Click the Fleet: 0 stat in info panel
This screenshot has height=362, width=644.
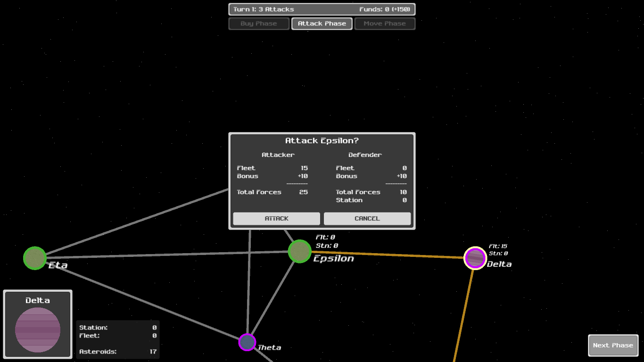coord(118,336)
